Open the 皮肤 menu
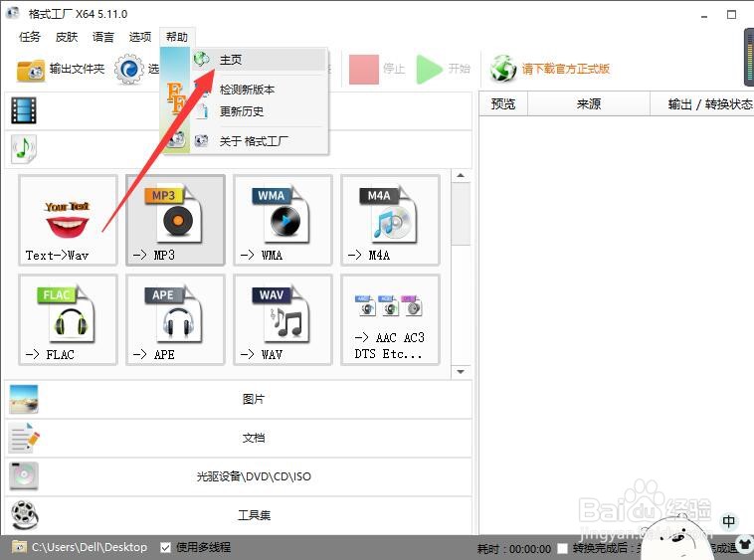Viewport: 754px width, 560px height. pyautogui.click(x=67, y=37)
